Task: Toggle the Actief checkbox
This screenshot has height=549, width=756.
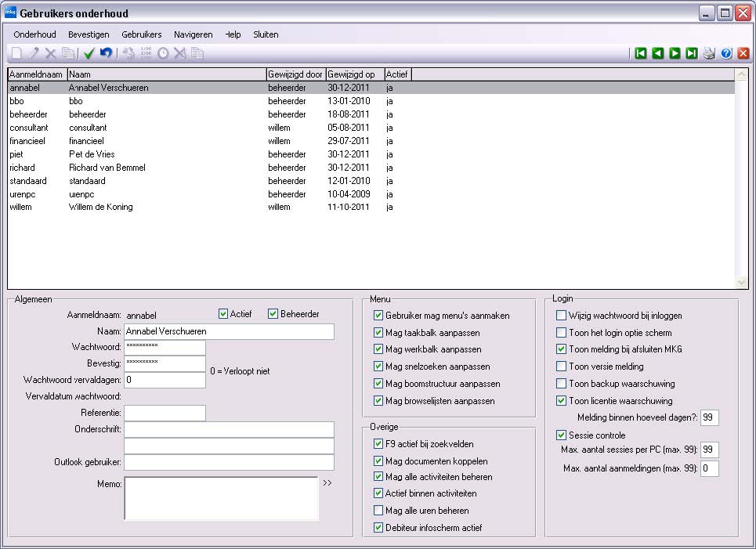Action: [223, 314]
